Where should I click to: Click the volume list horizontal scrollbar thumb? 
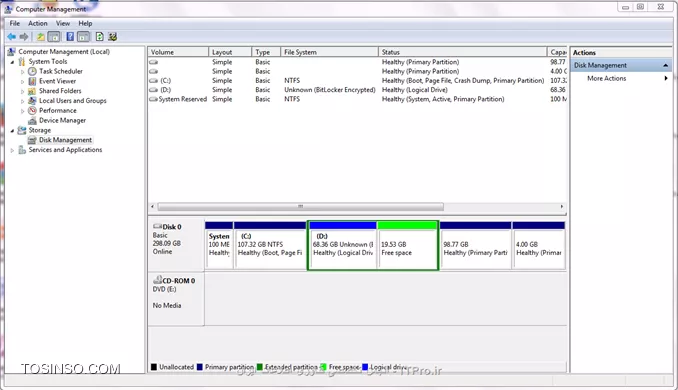(x=301, y=207)
